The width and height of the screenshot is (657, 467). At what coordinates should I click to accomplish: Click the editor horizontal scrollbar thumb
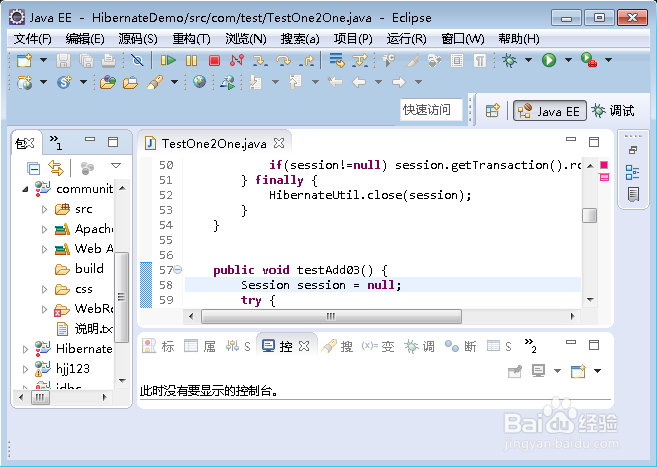[331, 316]
